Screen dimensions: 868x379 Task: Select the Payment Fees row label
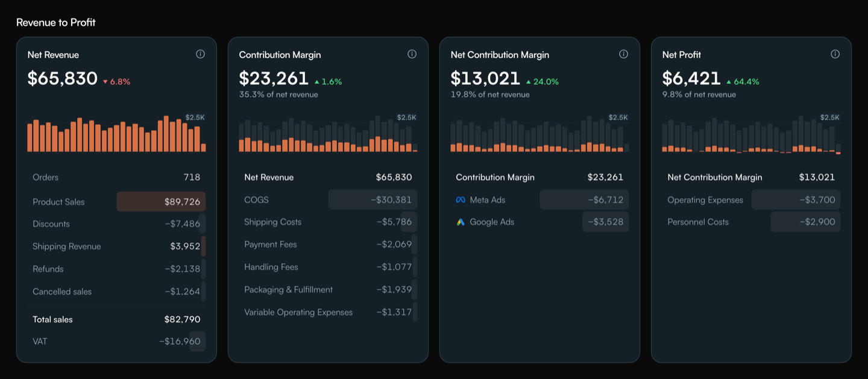pyautogui.click(x=271, y=245)
